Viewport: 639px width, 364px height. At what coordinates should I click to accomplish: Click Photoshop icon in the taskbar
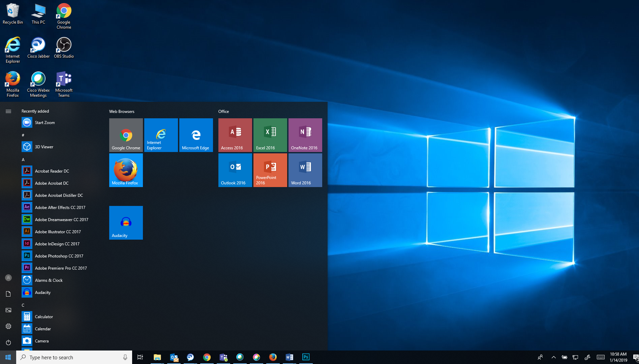[306, 357]
